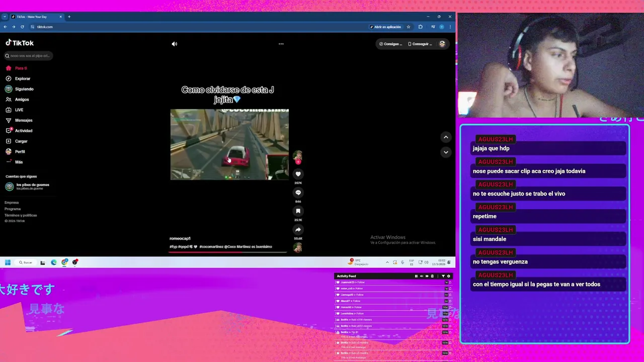Click browser back arrow
The width and height of the screenshot is (644, 362).
point(5,27)
